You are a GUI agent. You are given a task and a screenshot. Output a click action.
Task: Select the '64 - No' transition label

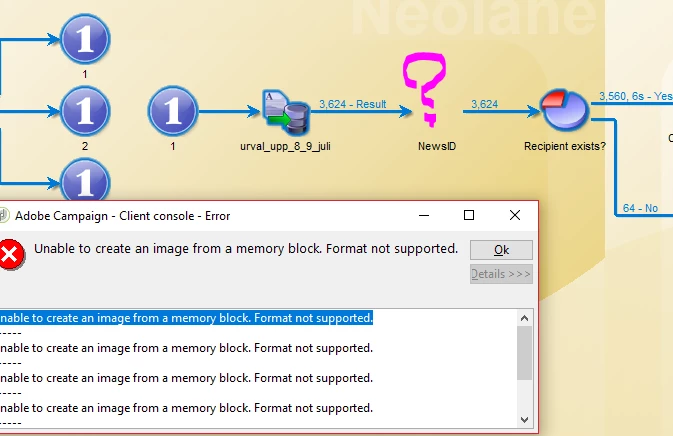point(640,208)
